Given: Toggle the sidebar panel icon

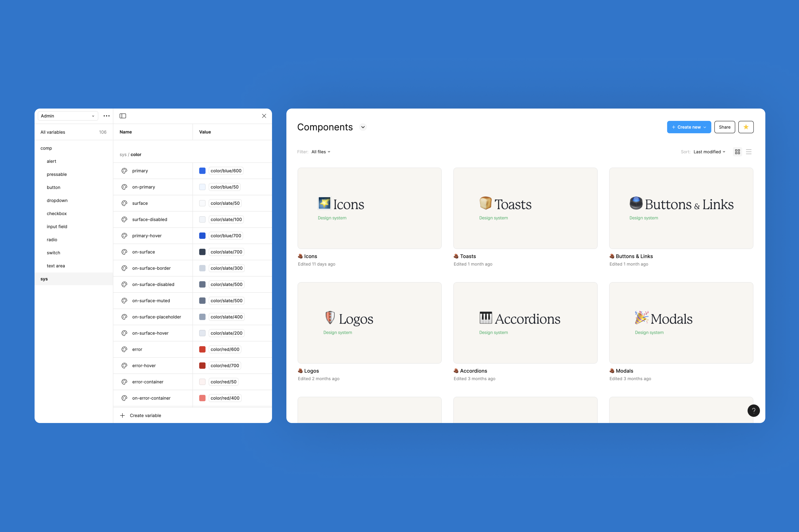Looking at the screenshot, I should click(123, 116).
